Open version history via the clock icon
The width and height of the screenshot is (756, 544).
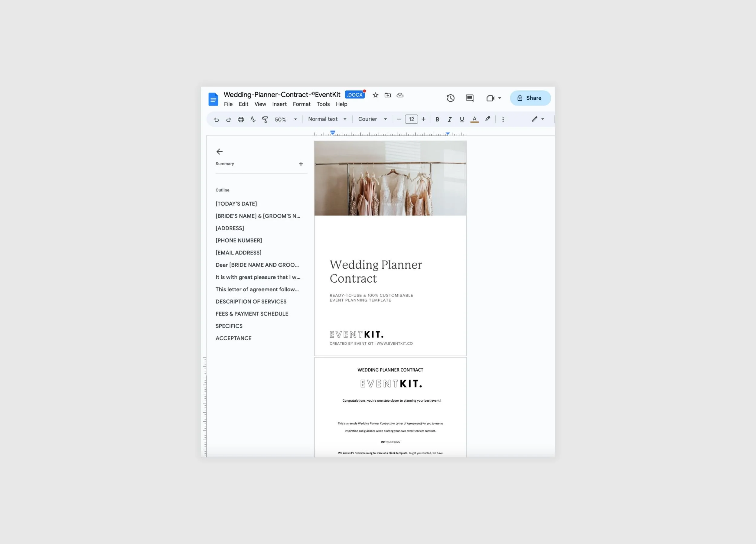coord(450,98)
